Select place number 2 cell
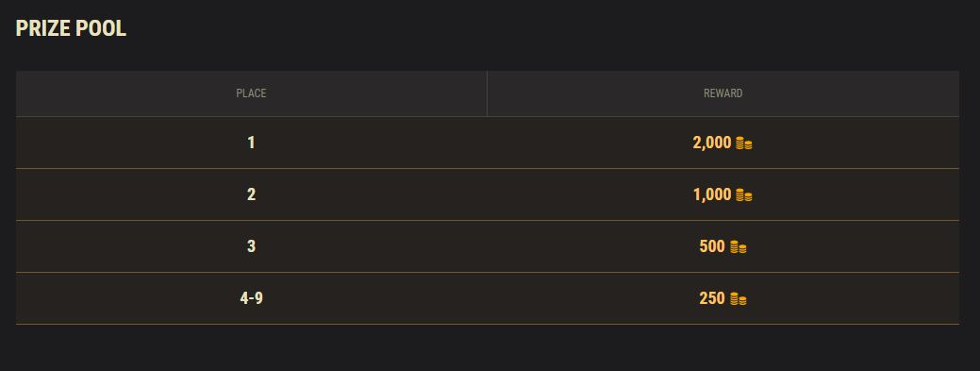980x371 pixels. [251, 194]
